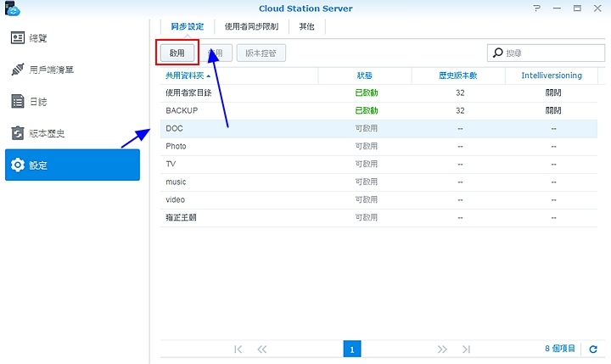Click 已啟動 status for BACKUP
Viewport: 611px width, 364px height.
point(367,110)
